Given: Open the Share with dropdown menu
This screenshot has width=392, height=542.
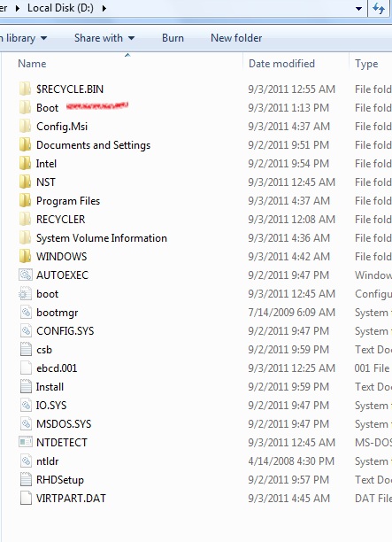Looking at the screenshot, I should click(104, 38).
